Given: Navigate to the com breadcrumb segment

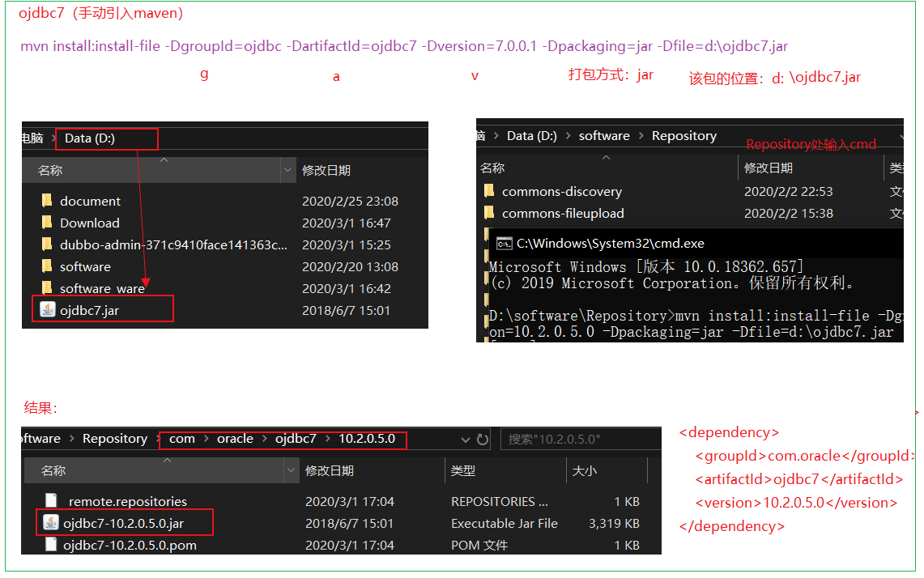Looking at the screenshot, I should point(182,439).
